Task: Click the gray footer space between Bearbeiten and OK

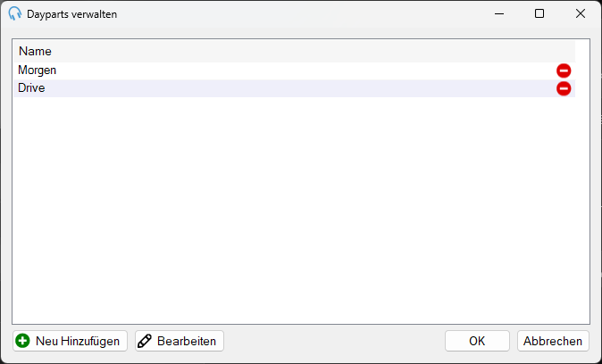Action: (x=334, y=341)
